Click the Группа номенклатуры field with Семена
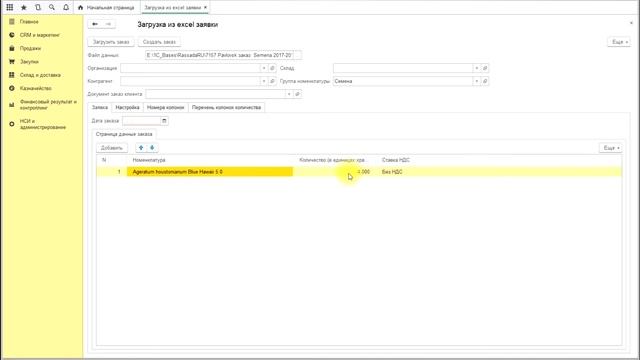This screenshot has height=360, width=640. [403, 81]
